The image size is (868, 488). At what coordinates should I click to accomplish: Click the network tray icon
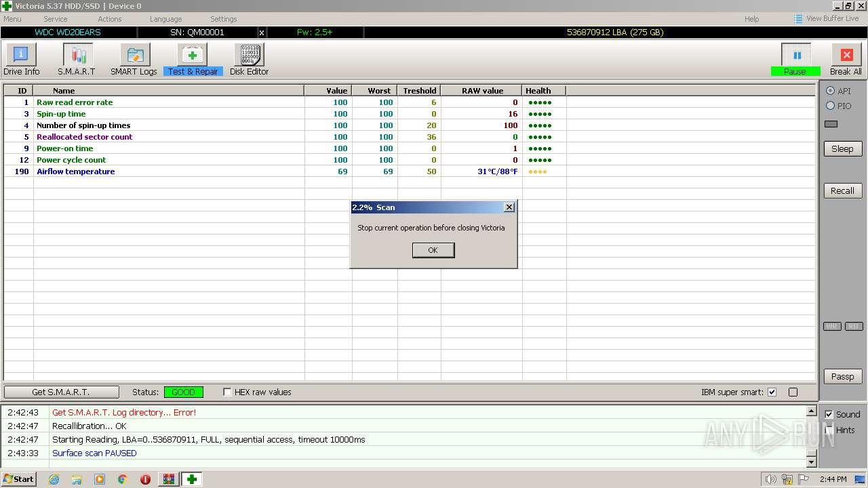(x=787, y=479)
